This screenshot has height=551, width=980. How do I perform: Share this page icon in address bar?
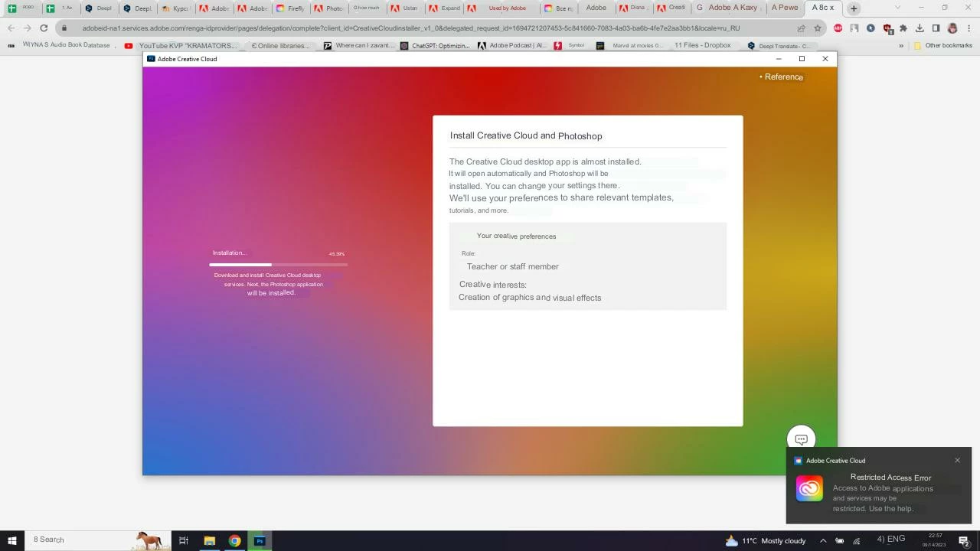[801, 28]
